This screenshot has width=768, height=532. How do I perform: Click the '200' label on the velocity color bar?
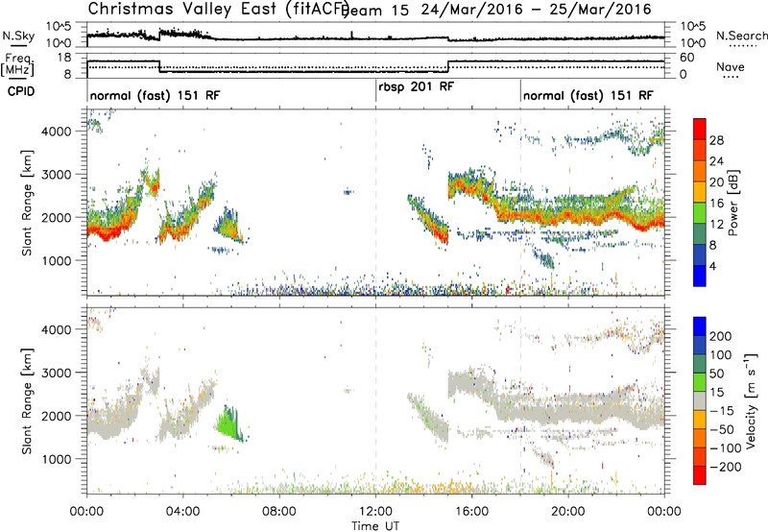point(721,336)
